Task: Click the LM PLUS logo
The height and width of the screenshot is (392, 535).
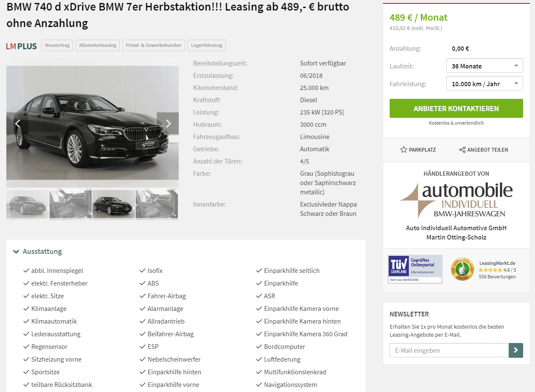Action: coord(22,46)
